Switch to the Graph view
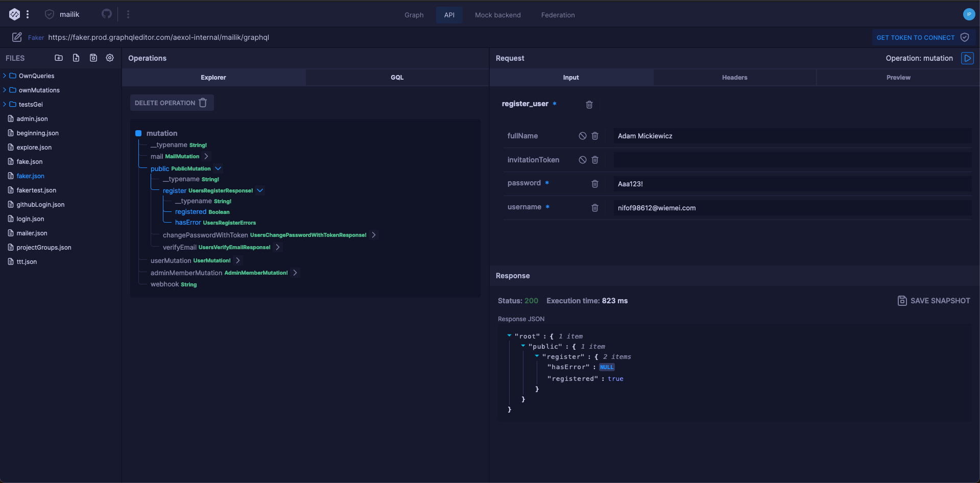Screen dimensions: 980x483 point(414,15)
